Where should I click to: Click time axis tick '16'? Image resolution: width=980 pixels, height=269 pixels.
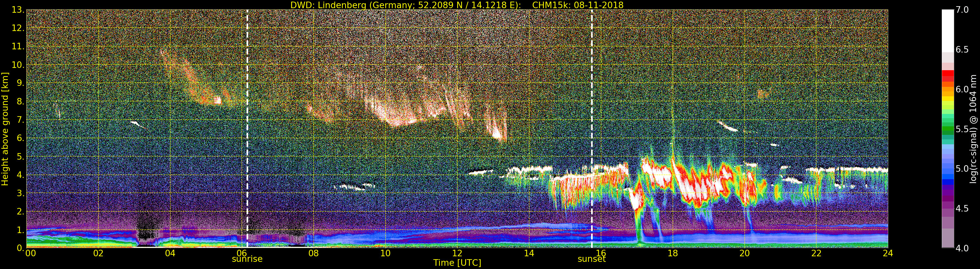point(601,253)
